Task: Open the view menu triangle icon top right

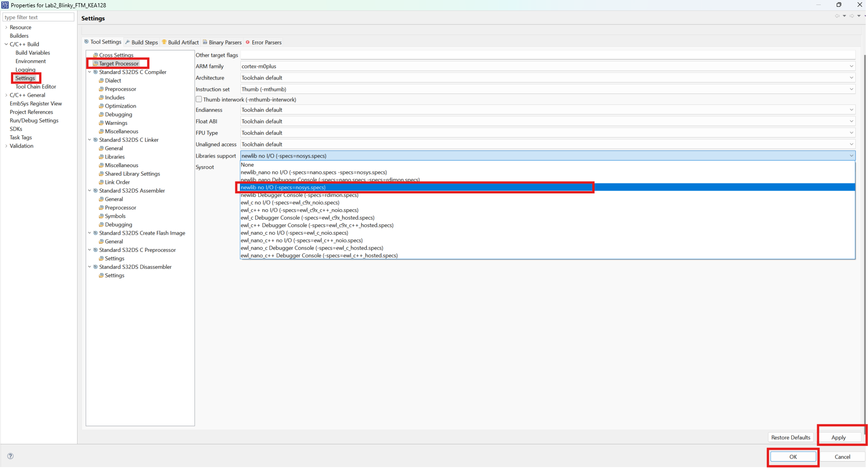Action: pyautogui.click(x=860, y=16)
